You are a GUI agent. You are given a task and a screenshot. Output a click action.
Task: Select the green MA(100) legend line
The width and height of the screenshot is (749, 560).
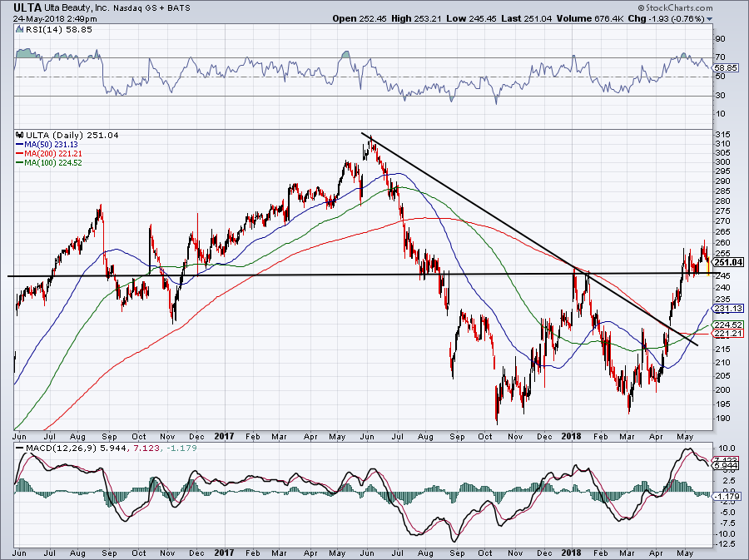point(20,163)
